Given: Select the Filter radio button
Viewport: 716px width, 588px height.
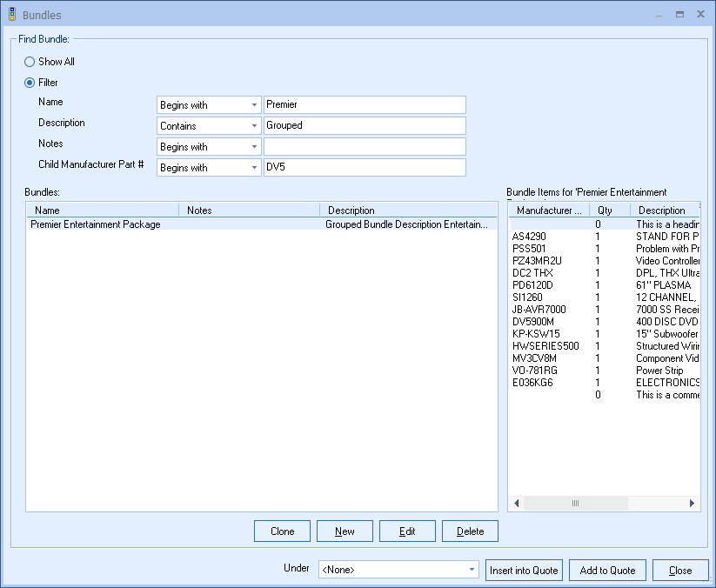Looking at the screenshot, I should pos(30,83).
